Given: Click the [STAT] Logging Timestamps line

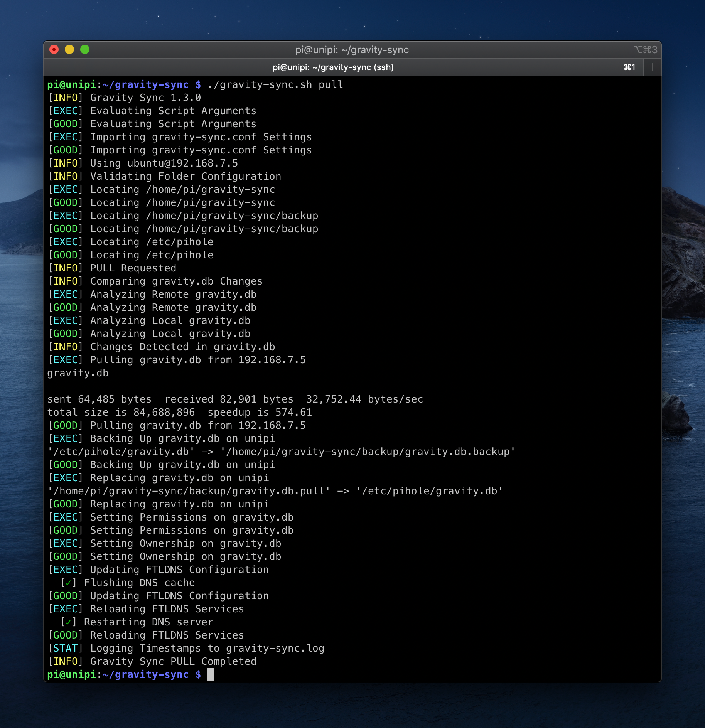Looking at the screenshot, I should tap(186, 649).
